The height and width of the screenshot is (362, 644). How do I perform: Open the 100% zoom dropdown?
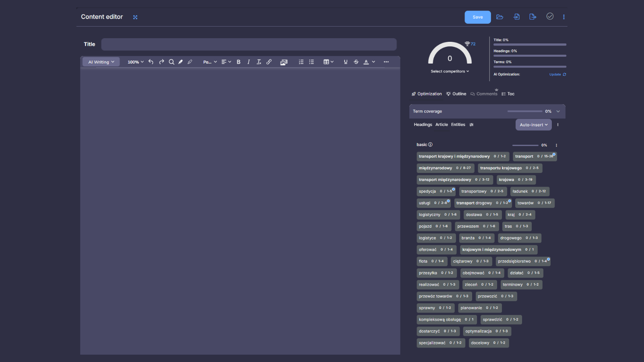tap(136, 62)
